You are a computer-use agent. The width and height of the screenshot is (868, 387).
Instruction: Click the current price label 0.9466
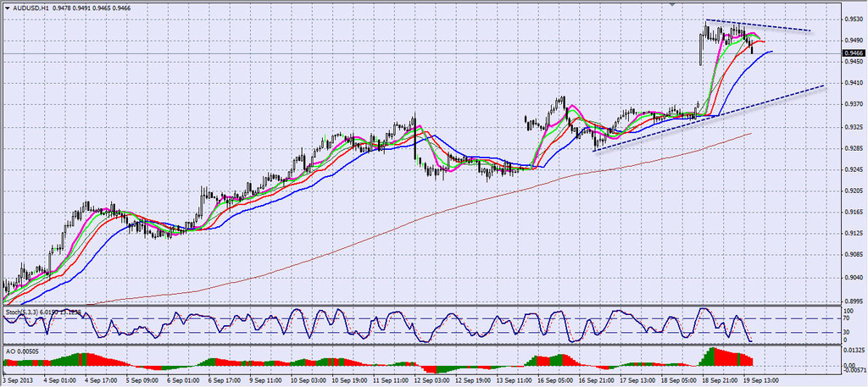[854, 53]
